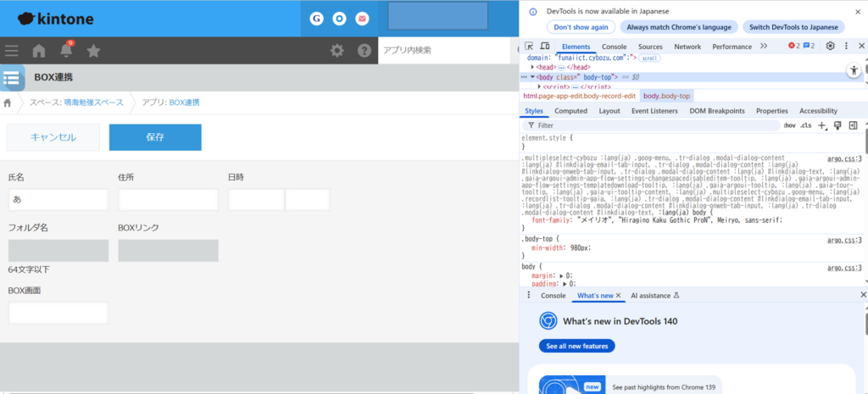Toggle the :hov element state panel
This screenshot has width=868, height=394.
click(789, 125)
